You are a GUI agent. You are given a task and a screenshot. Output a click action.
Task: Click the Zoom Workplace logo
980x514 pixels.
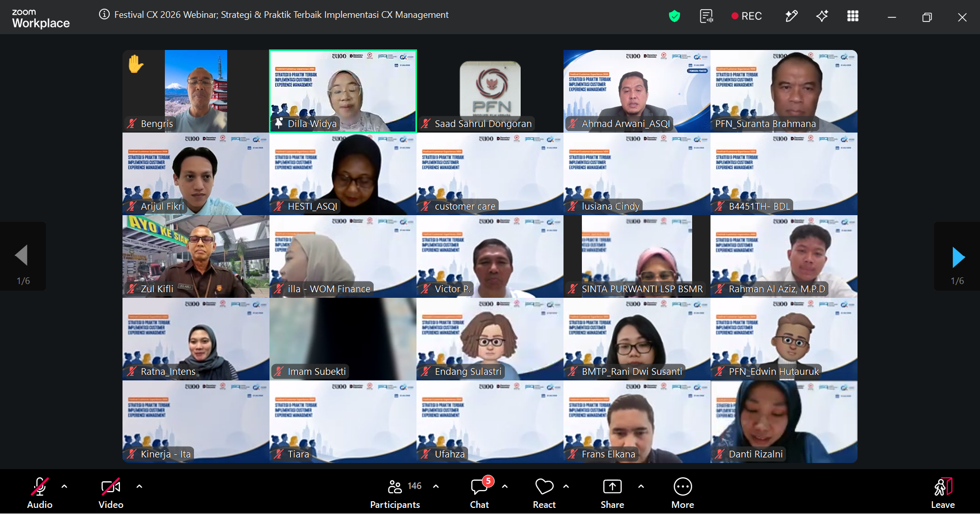coord(41,18)
